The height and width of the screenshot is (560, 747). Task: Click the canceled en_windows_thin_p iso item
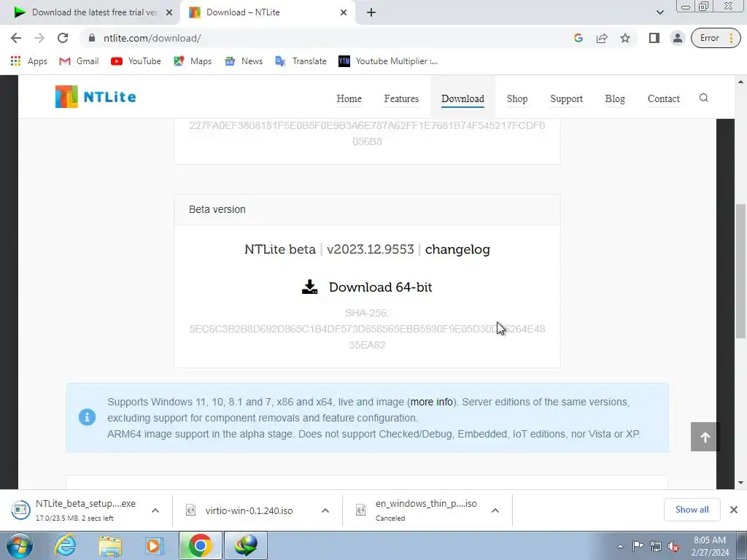coord(418,510)
